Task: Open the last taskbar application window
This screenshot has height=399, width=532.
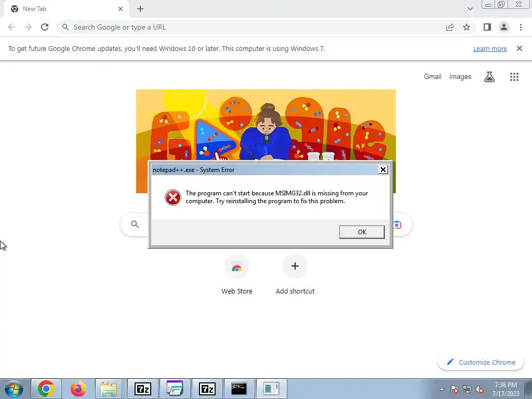Action: 271,389
